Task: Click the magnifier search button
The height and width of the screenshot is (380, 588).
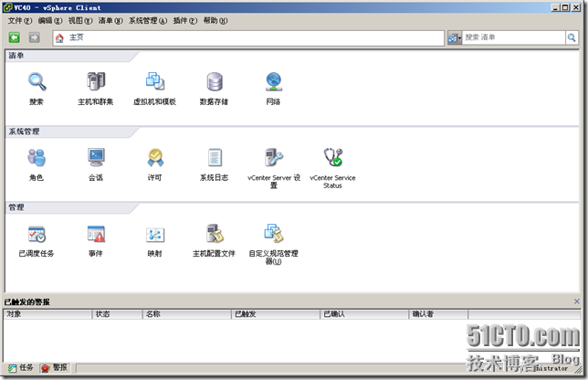Action: tap(572, 37)
